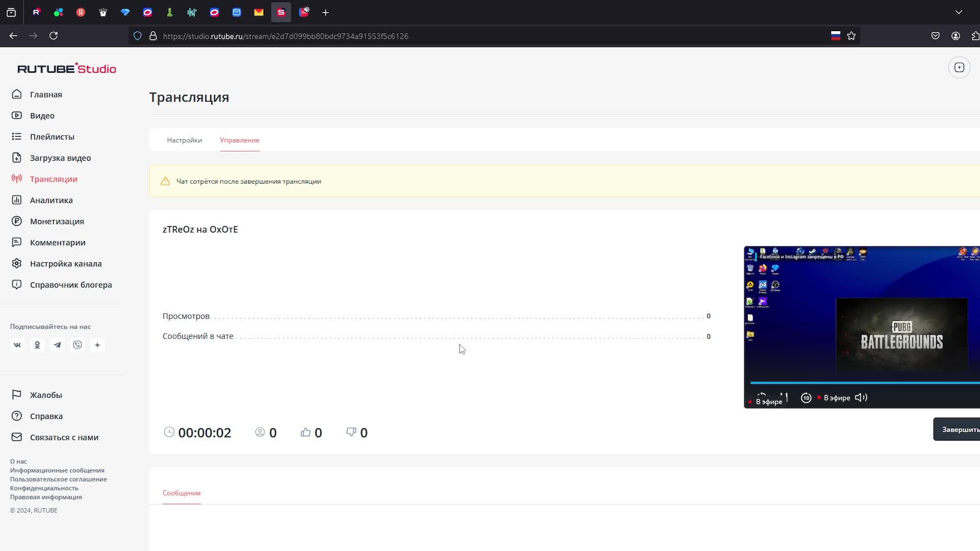Click rewind 10 seconds in the player
Screen dimensions: 980x551
point(806,398)
